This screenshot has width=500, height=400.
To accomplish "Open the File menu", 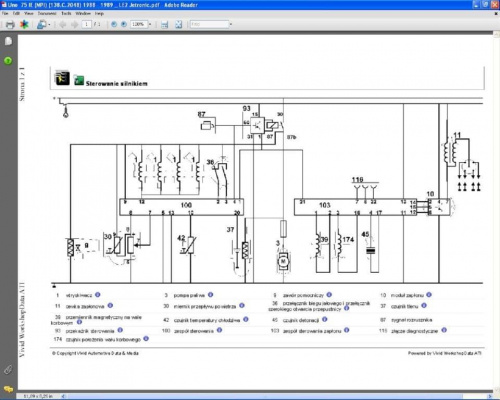I will (5, 13).
